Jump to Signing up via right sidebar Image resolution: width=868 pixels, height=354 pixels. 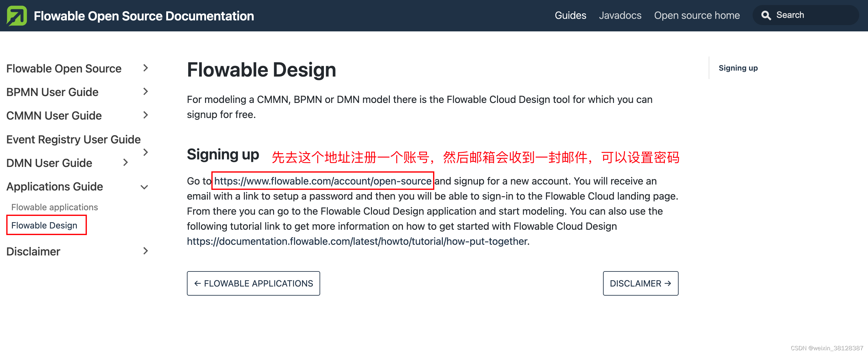tap(738, 68)
